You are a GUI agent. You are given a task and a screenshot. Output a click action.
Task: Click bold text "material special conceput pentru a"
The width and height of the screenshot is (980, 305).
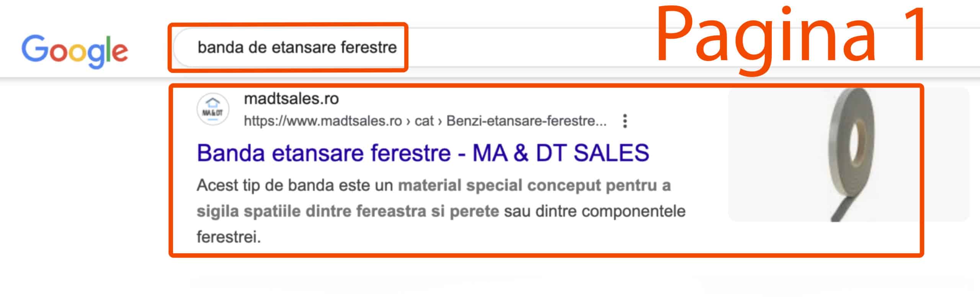(534, 186)
